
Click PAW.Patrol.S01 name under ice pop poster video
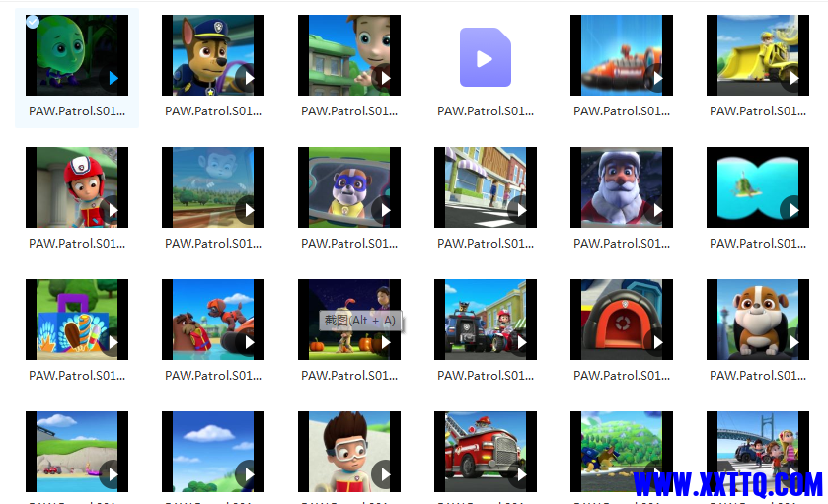[x=77, y=376]
